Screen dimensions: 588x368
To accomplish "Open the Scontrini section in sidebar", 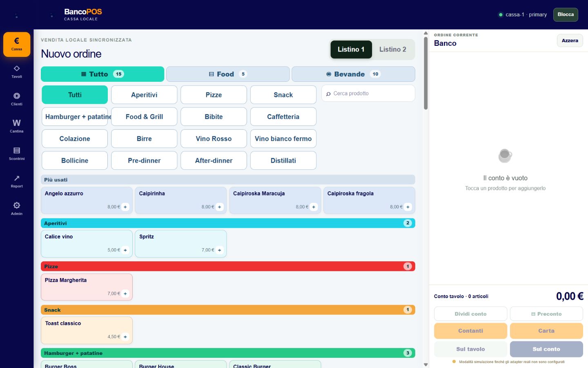I will point(17,154).
